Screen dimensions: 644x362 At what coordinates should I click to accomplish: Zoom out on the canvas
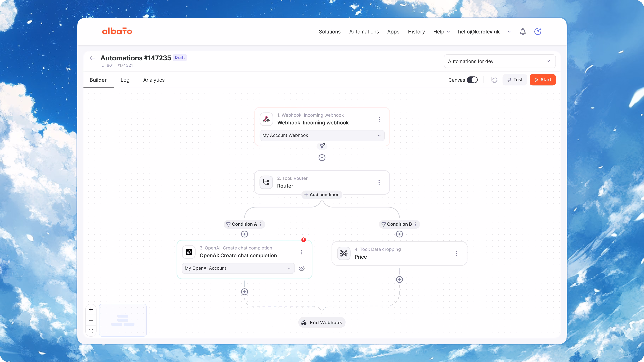coord(91,320)
